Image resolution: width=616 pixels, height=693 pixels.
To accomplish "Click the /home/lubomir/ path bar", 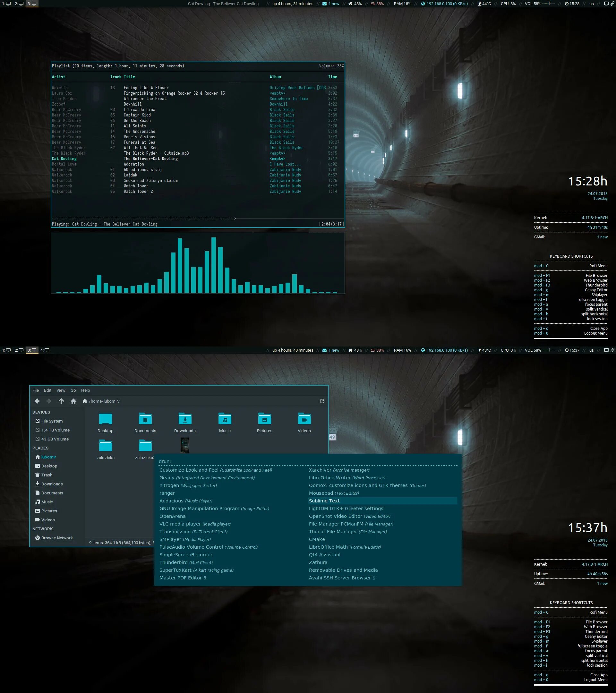I will pyautogui.click(x=104, y=401).
